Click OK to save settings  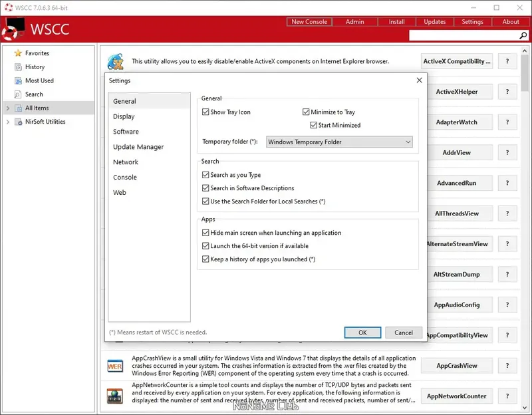tap(362, 333)
